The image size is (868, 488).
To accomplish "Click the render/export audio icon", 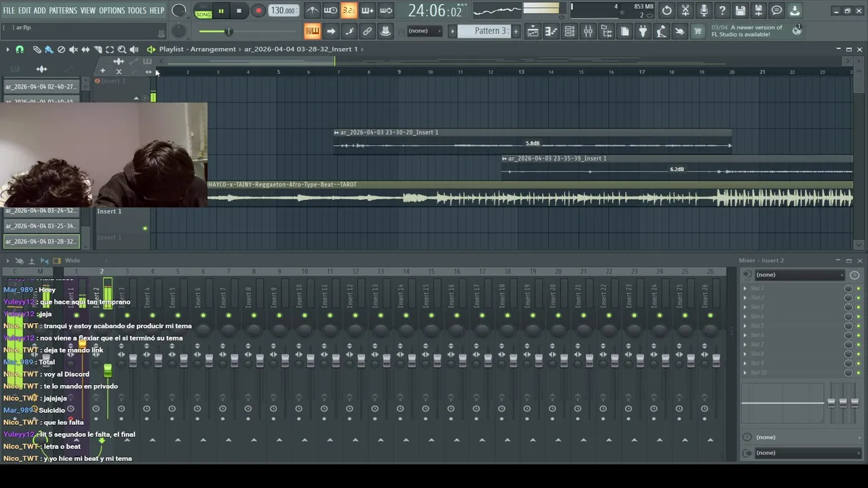I will click(759, 11).
